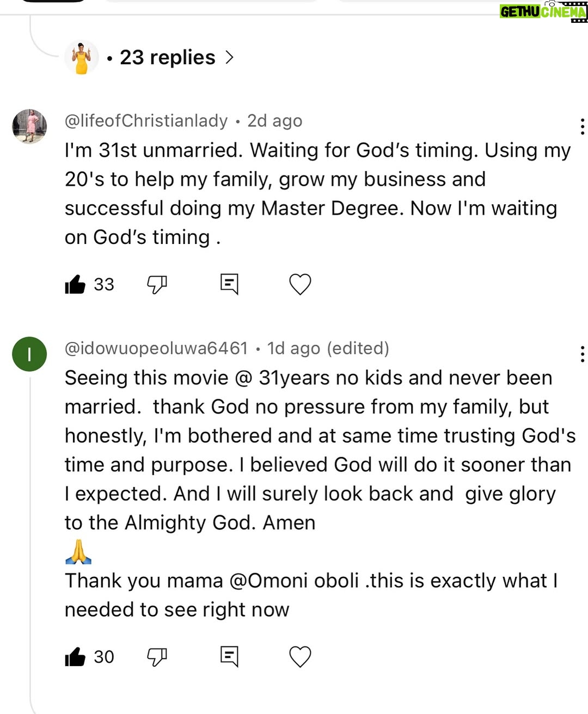This screenshot has height=714, width=588.
Task: Open @lifeofChristianlady profile picture
Action: [x=29, y=126]
